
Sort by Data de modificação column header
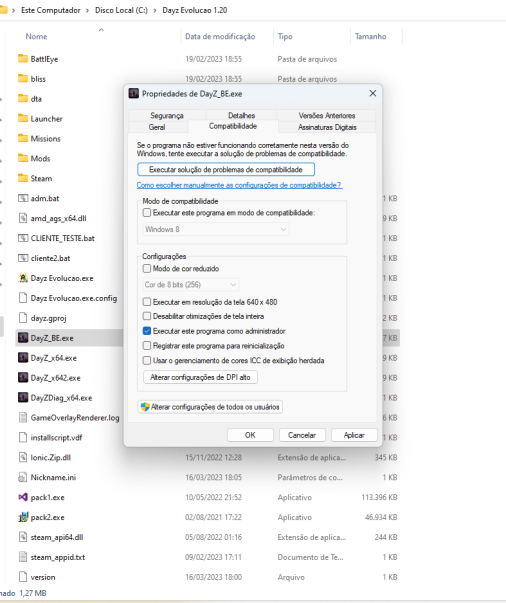coord(220,37)
